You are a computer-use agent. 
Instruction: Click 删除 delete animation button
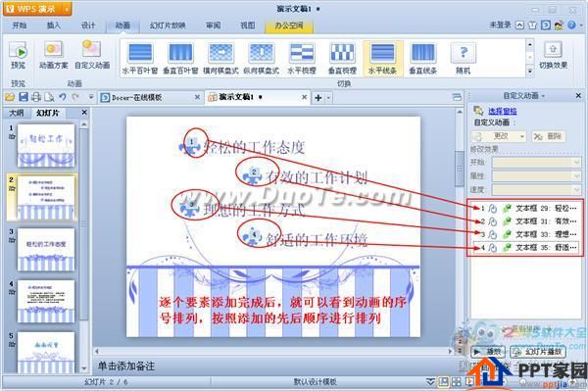[x=549, y=136]
